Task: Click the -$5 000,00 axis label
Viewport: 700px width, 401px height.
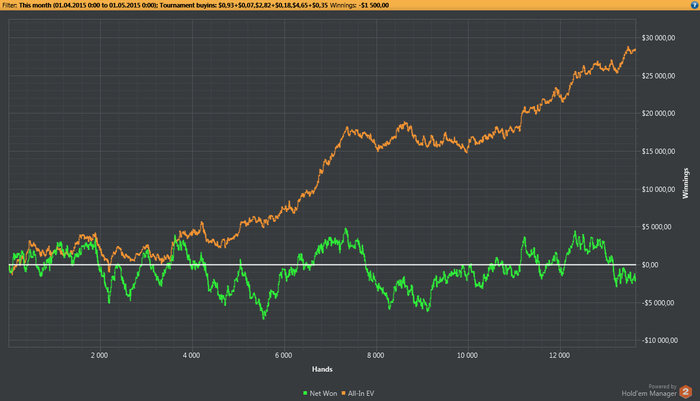Action: point(658,303)
